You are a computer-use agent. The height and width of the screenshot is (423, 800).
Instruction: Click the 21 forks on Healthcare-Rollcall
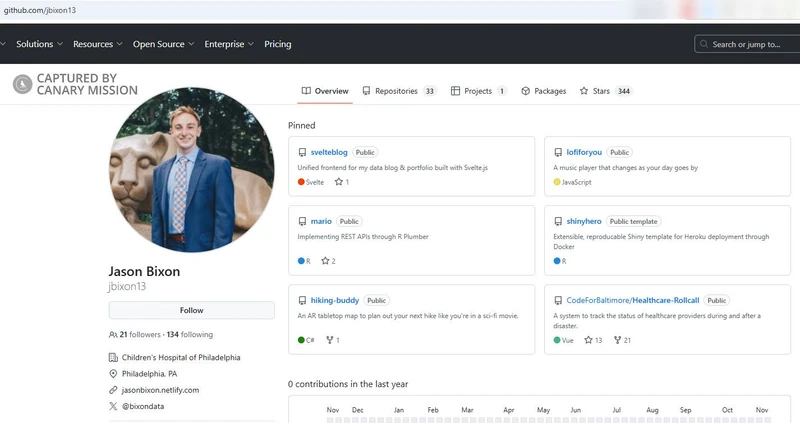click(x=622, y=340)
